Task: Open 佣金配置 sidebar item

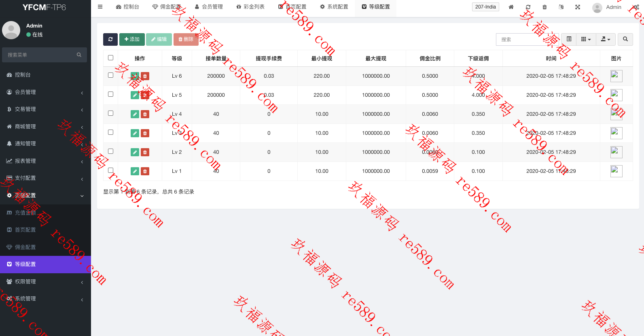Action: (45, 247)
